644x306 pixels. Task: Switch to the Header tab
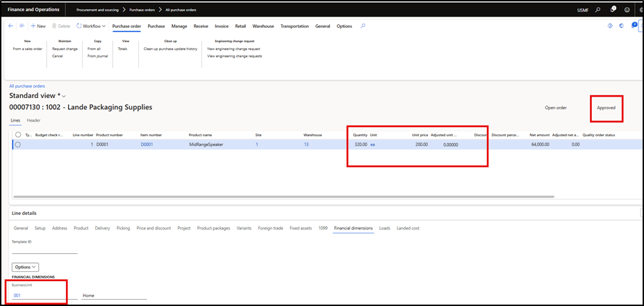33,120
